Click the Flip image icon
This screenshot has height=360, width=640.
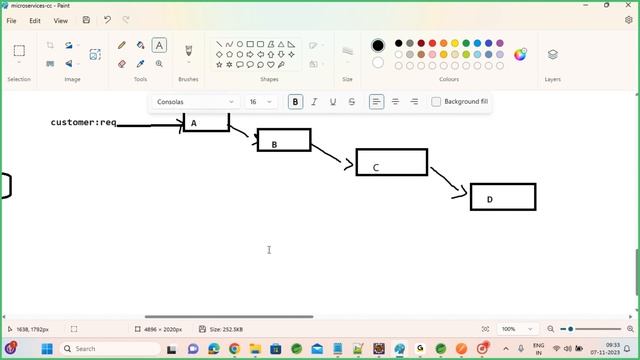tap(69, 64)
